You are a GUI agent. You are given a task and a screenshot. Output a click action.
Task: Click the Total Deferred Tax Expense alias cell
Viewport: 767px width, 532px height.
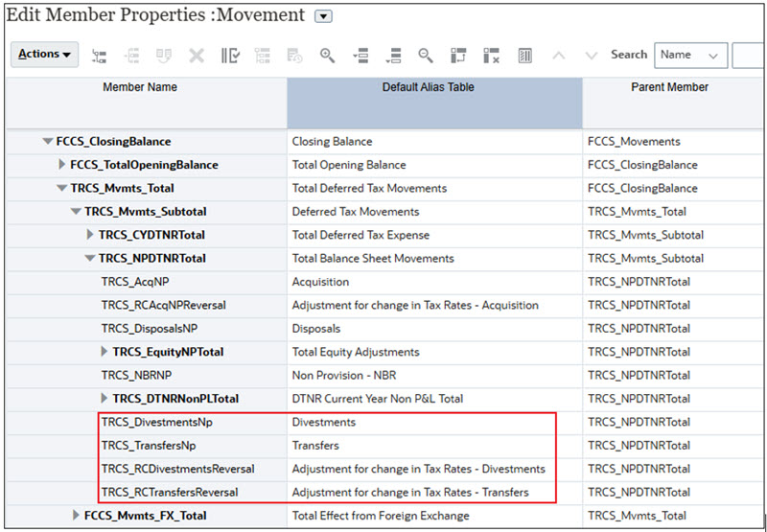(x=435, y=235)
